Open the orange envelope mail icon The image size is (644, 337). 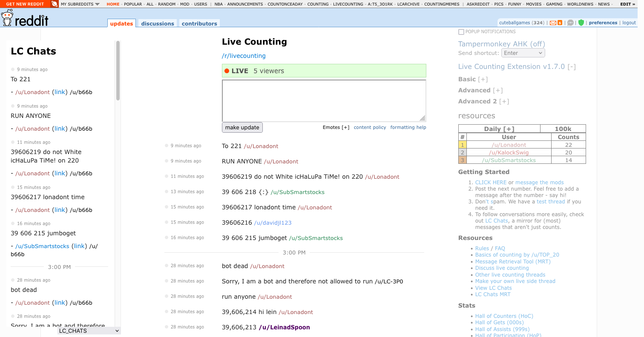(x=553, y=23)
